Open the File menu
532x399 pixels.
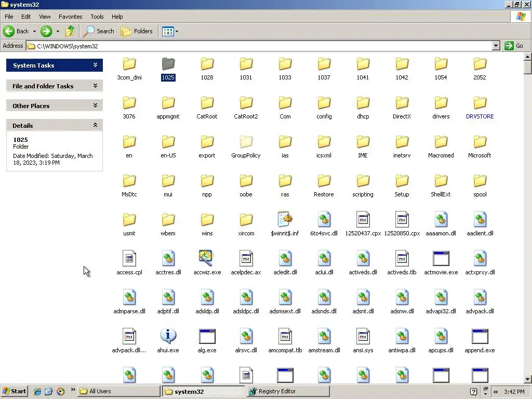9,17
